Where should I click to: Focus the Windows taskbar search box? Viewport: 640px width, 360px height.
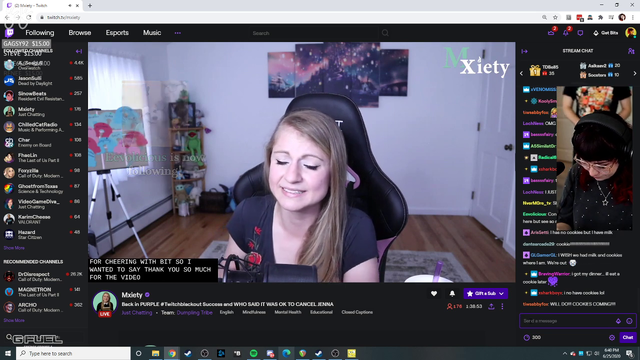tap(73, 353)
